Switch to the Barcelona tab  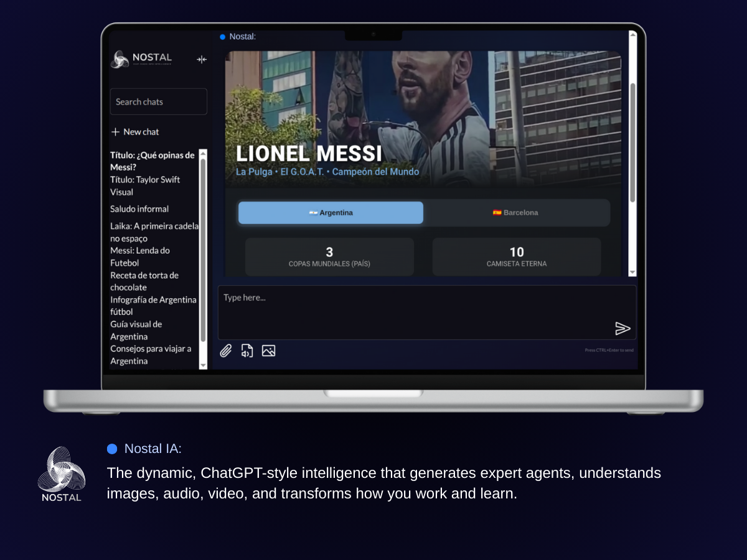(x=515, y=213)
